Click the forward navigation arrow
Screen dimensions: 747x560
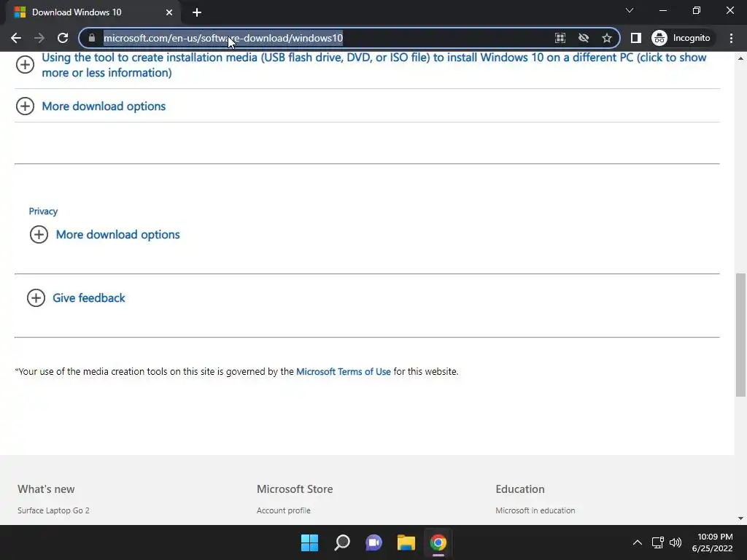[x=39, y=38]
